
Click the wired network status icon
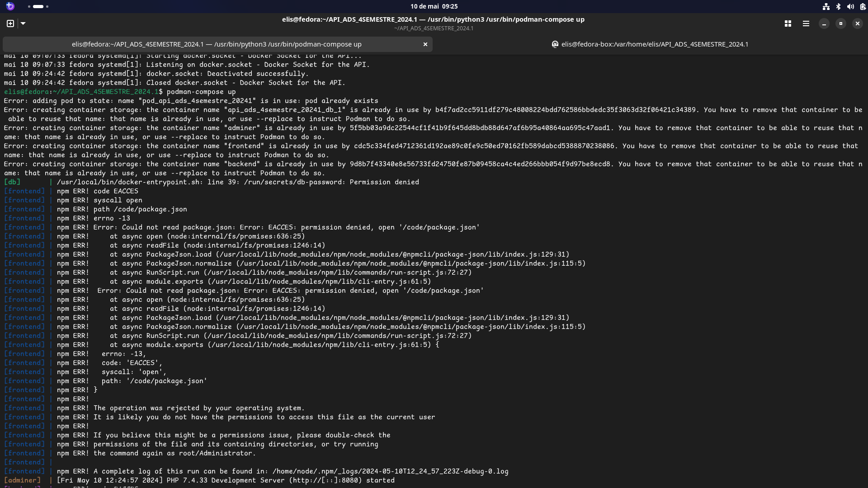tap(826, 6)
